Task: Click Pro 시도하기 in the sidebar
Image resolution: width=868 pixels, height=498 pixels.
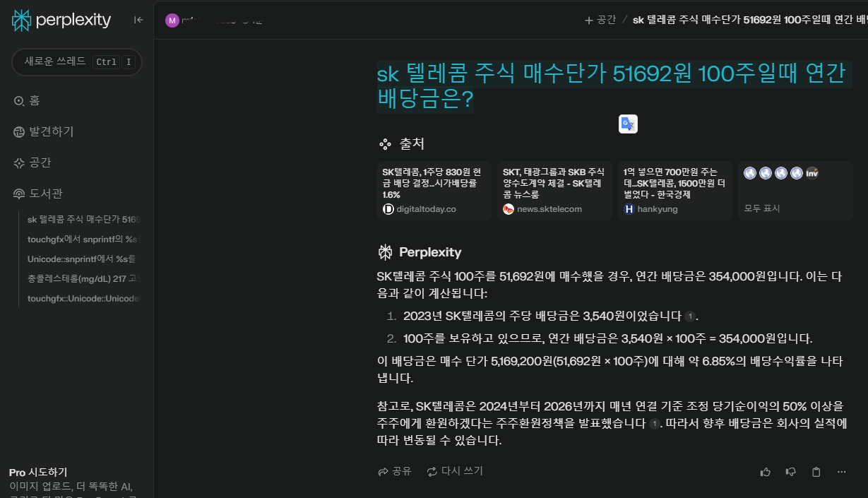Action: pos(38,472)
